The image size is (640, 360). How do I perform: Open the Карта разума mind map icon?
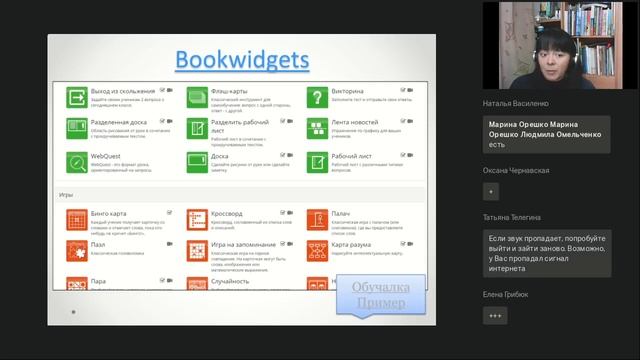coord(317,251)
